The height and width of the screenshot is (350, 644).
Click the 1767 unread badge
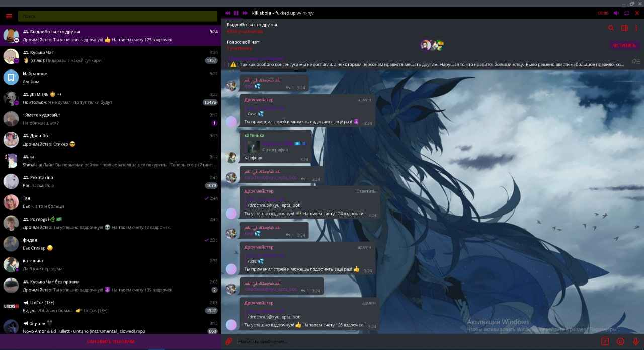[x=211, y=60]
